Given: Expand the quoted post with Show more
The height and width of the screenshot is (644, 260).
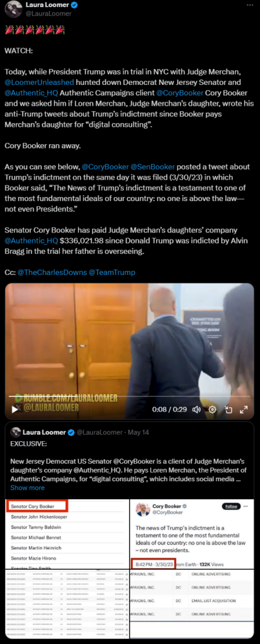Looking at the screenshot, I should click(27, 488).
